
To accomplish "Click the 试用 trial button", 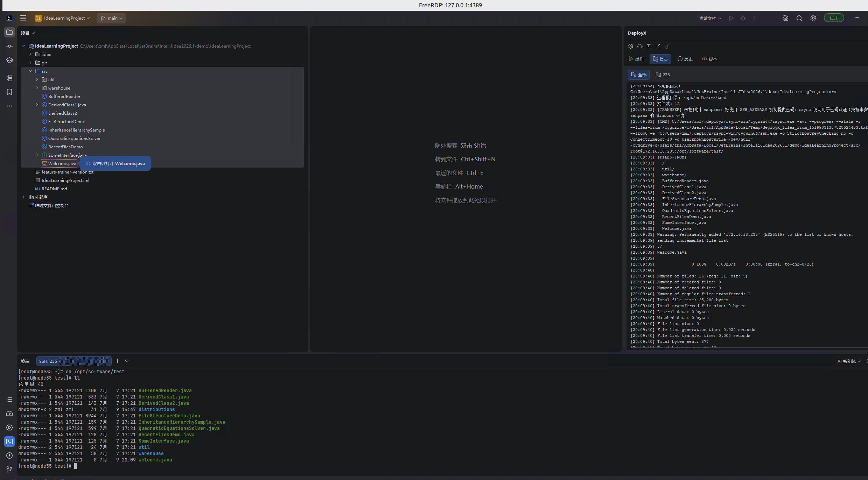I will 834,18.
